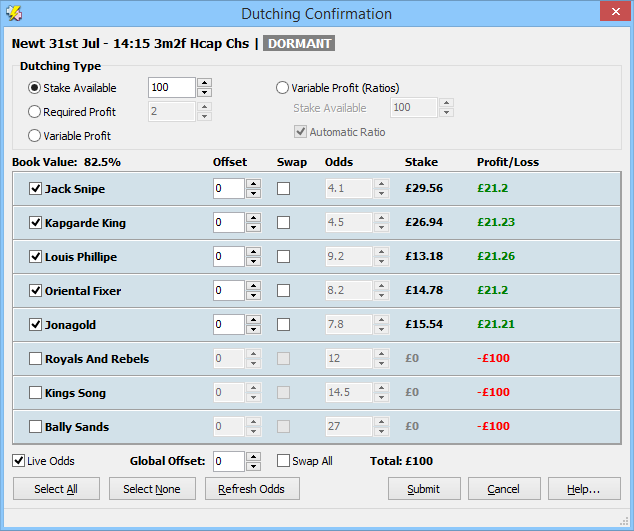Tick the Swap box for Louis Phillipe

click(284, 257)
